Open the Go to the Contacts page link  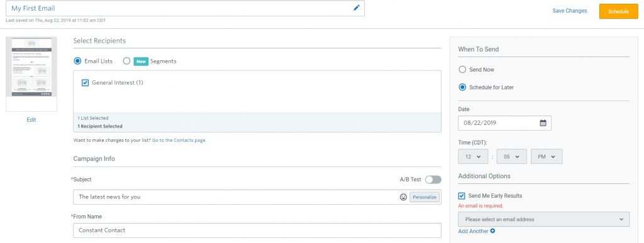[179, 140]
